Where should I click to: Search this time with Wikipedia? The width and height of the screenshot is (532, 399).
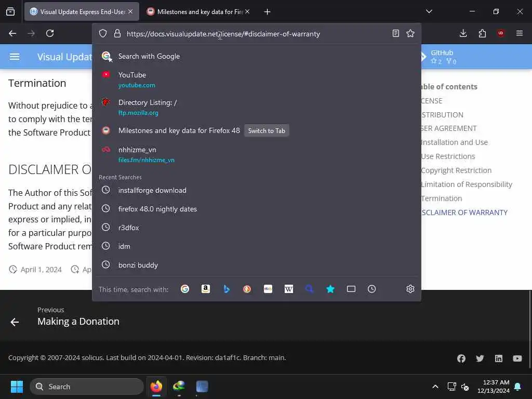[289, 289]
